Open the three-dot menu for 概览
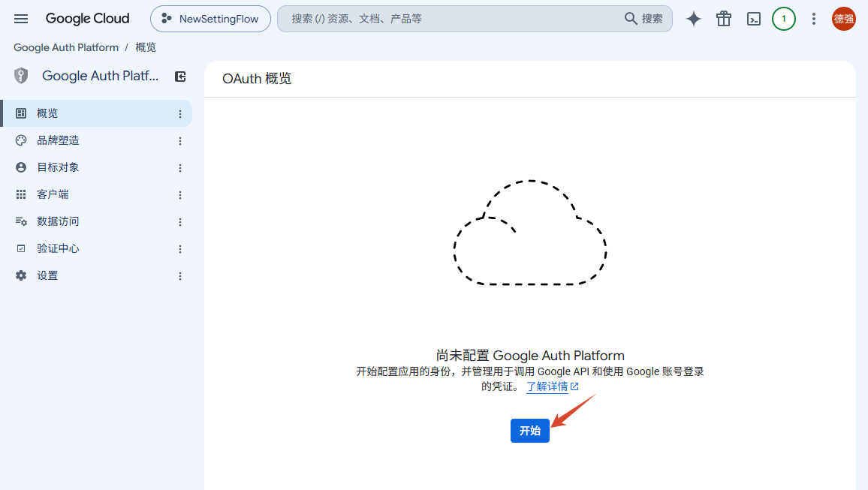The height and width of the screenshot is (490, 868). pos(180,114)
